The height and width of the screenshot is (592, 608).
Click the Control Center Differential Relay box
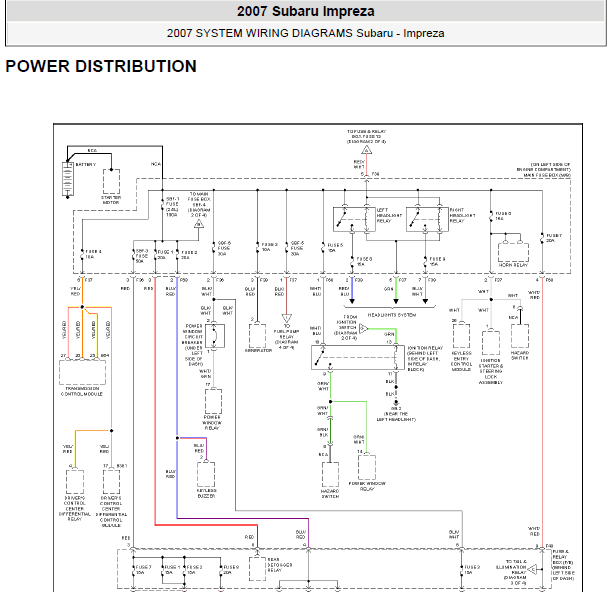[x=75, y=482]
